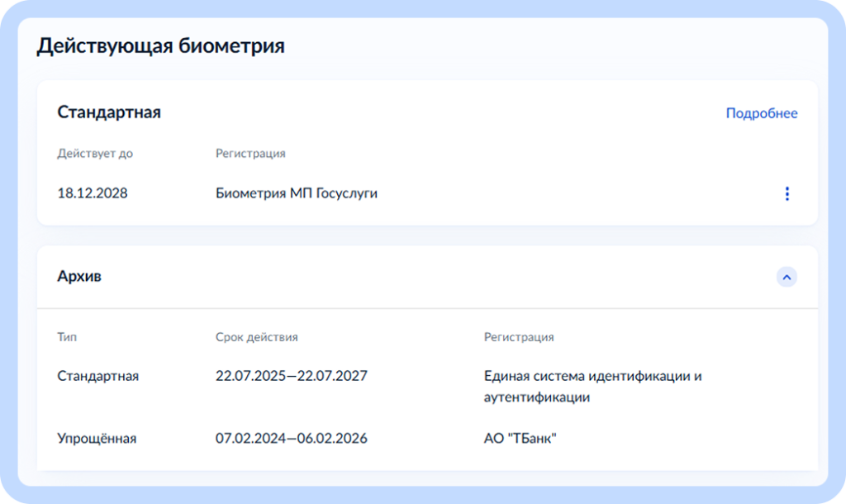Click the Архив section title
Image resolution: width=846 pixels, height=504 pixels.
79,278
